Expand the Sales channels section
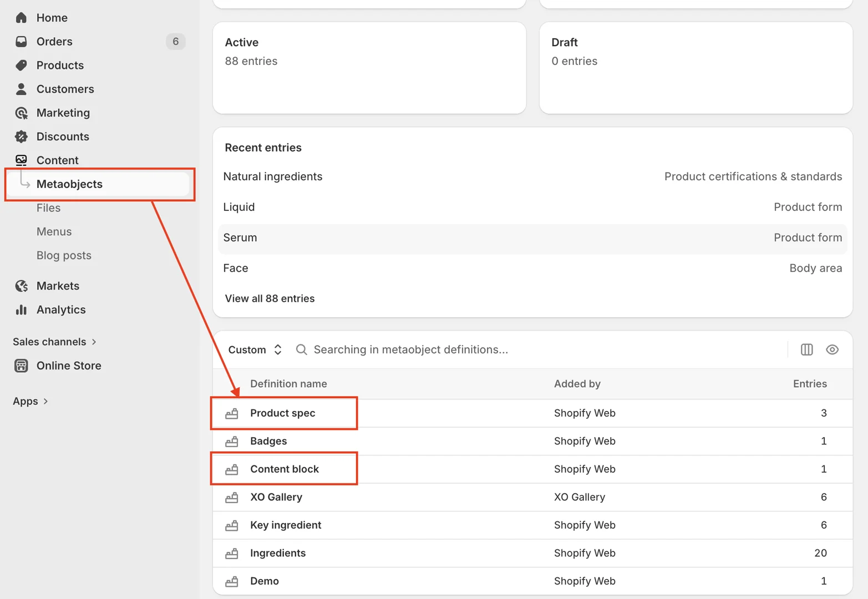The height and width of the screenshot is (599, 868). (55, 342)
